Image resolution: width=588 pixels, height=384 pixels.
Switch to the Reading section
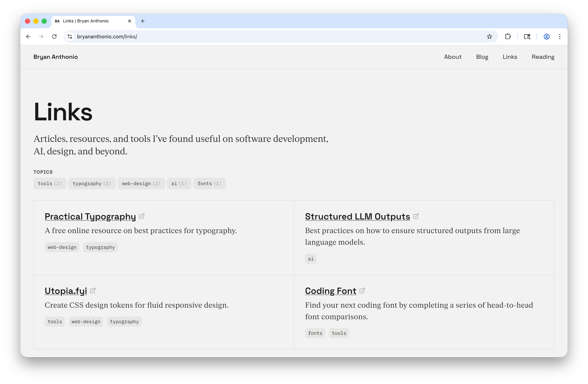coord(543,57)
